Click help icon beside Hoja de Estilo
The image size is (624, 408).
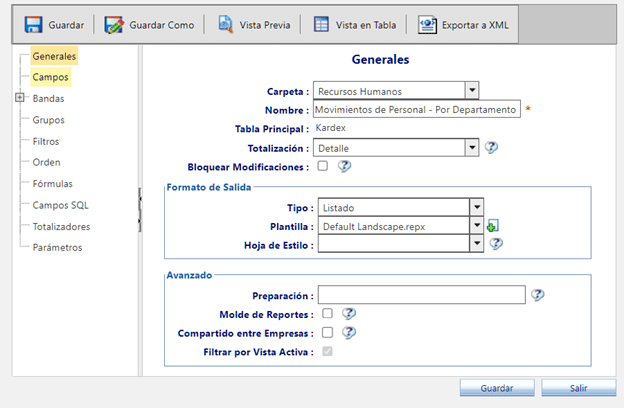[495, 243]
